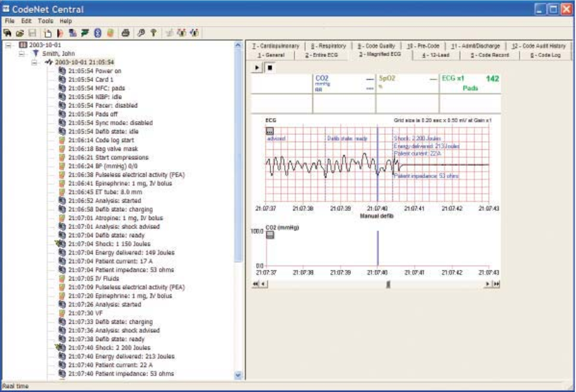
Task: Click the blue Bluetooth toolbar icon
Action: point(98,33)
